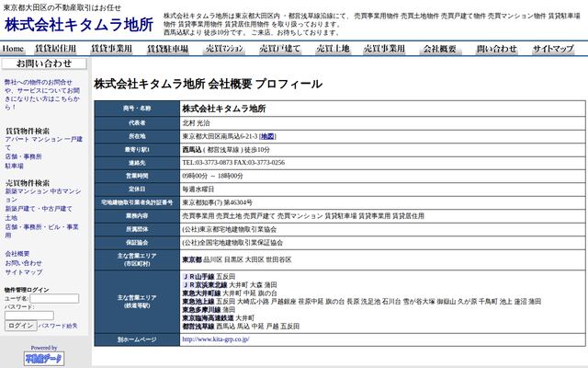Click the ＪＲ山手線 五反田 line entry
This screenshot has width=588, height=368.
pos(209,277)
